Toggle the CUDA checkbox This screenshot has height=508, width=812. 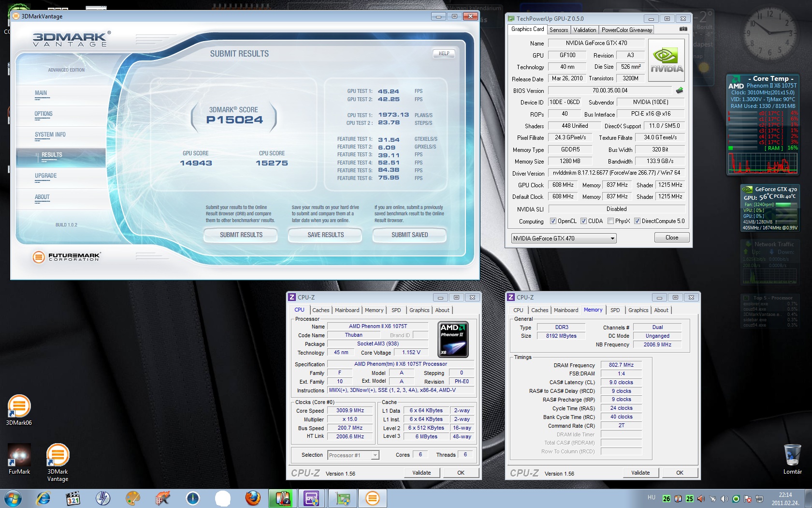583,221
